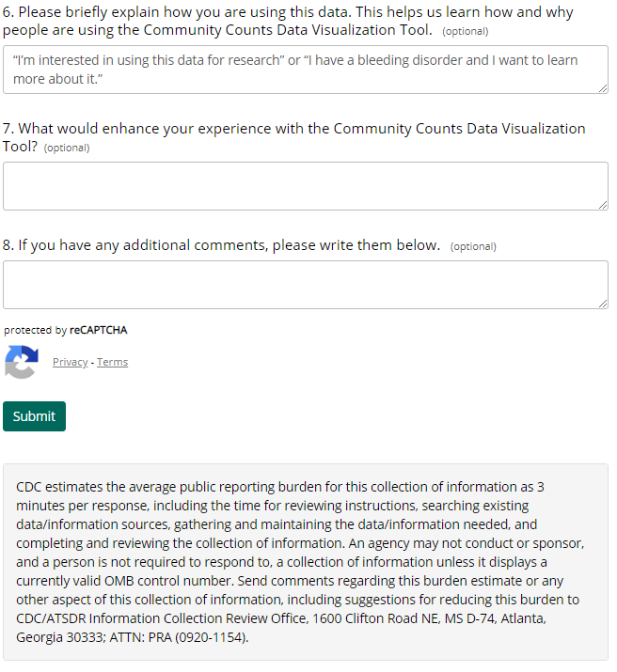Click the CDC burden estimate statement's opening line
617x672 pixels.
point(279,487)
